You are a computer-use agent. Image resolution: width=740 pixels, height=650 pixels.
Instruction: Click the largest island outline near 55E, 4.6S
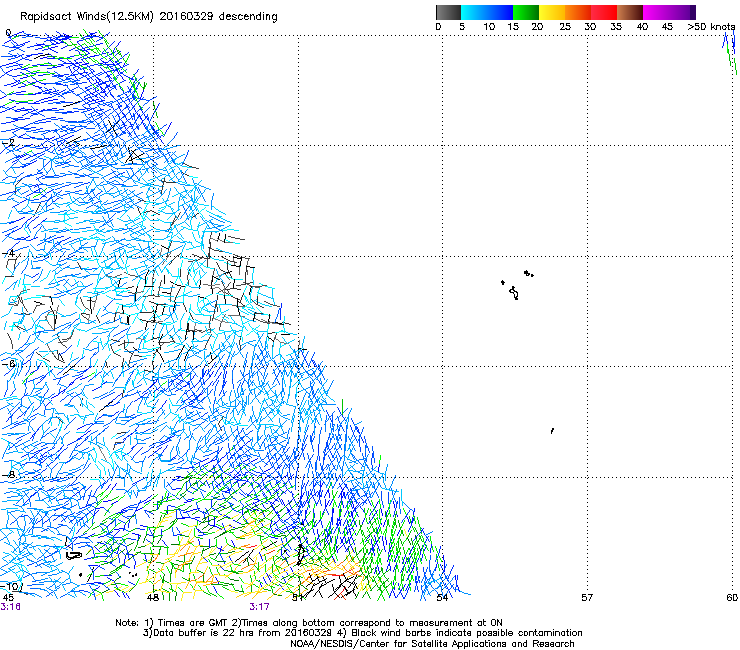(514, 293)
